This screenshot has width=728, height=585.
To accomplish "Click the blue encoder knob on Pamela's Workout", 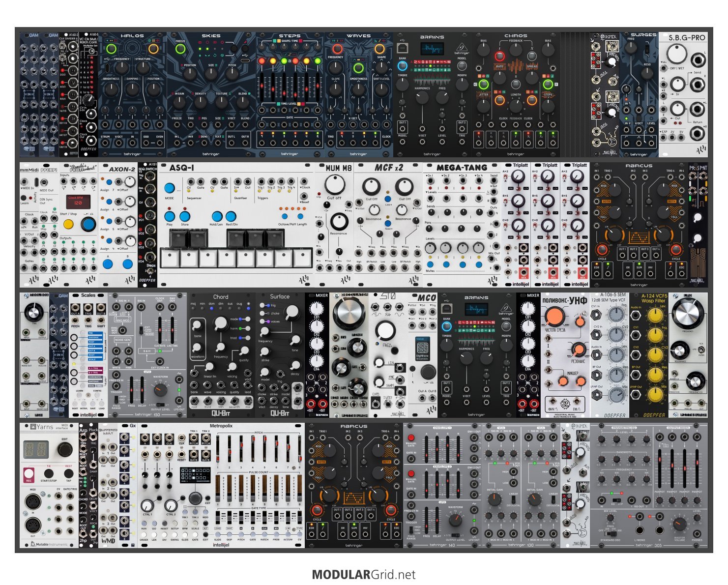I will [88, 224].
